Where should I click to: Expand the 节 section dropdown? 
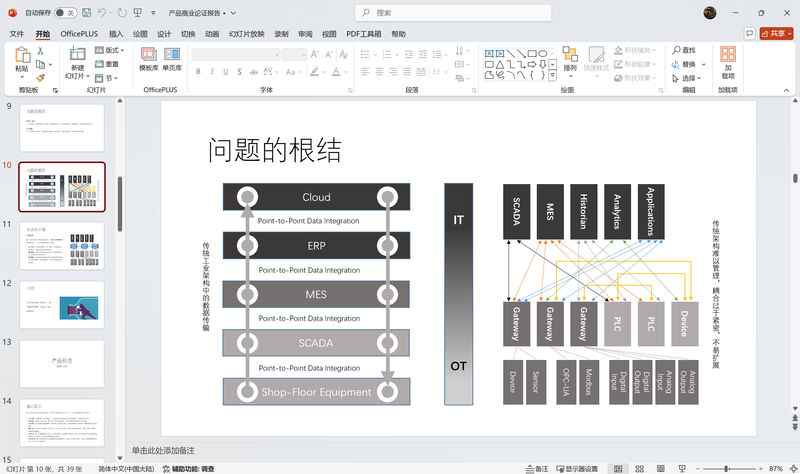tap(107, 78)
